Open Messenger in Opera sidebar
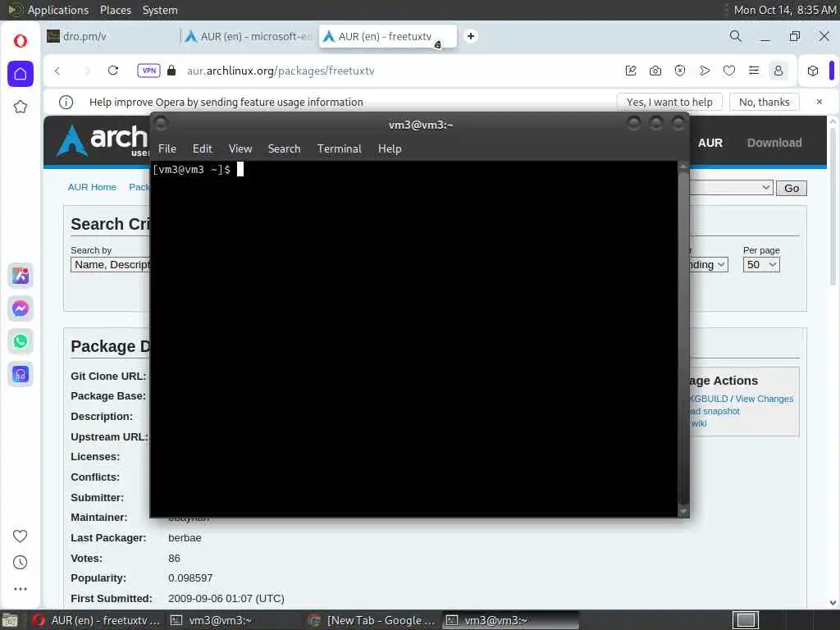The width and height of the screenshot is (840, 630). [21, 308]
